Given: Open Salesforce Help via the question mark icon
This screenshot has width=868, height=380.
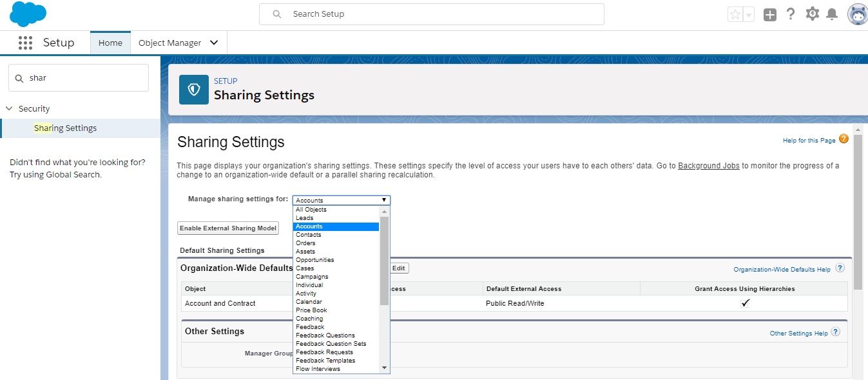Looking at the screenshot, I should click(791, 14).
